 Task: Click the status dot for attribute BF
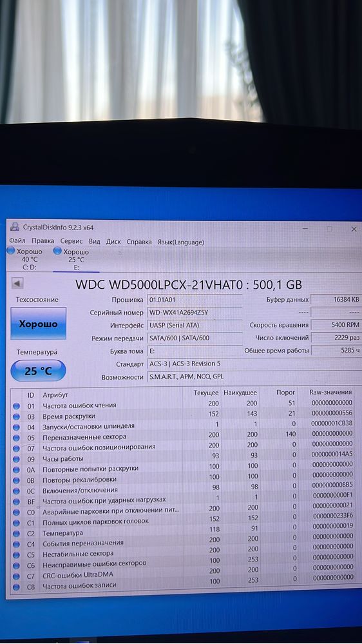[x=16, y=502]
